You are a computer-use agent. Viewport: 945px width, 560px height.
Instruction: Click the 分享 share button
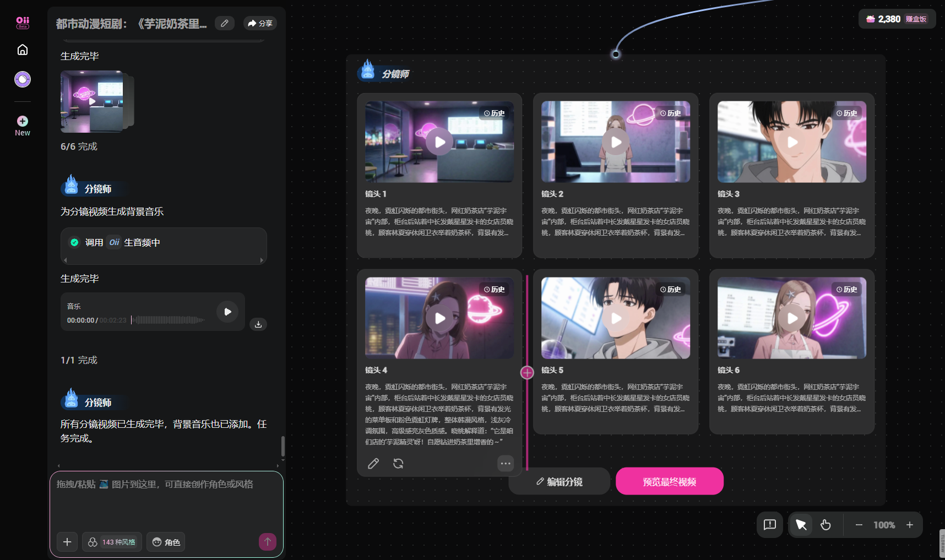pyautogui.click(x=260, y=23)
